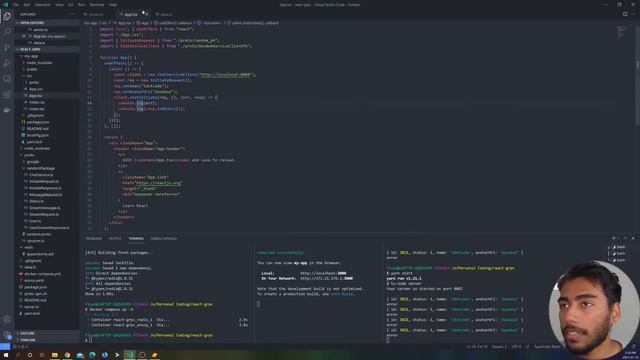Image resolution: width=640 pixels, height=360 pixels.
Task: Click the editor vertical scrollbar
Action: point(638,76)
